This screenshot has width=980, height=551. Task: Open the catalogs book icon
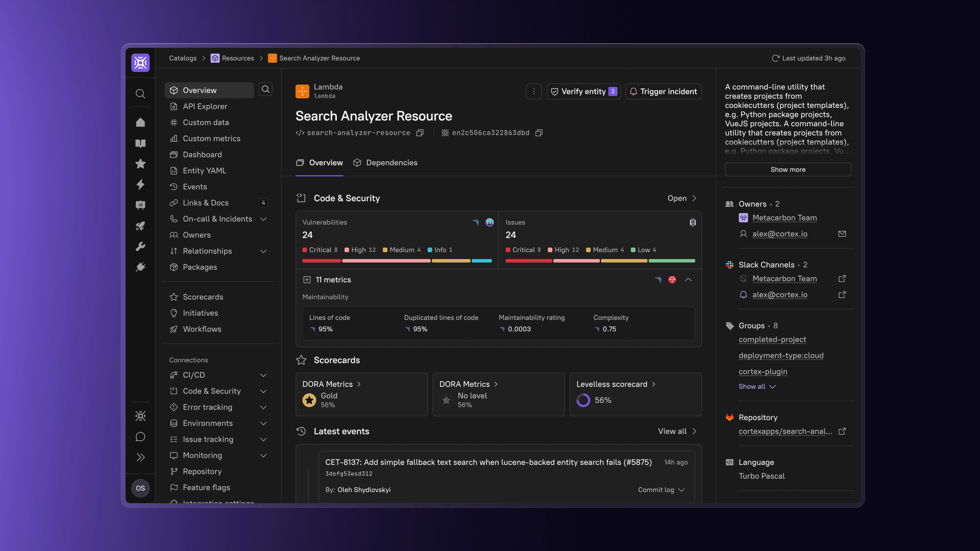click(140, 143)
